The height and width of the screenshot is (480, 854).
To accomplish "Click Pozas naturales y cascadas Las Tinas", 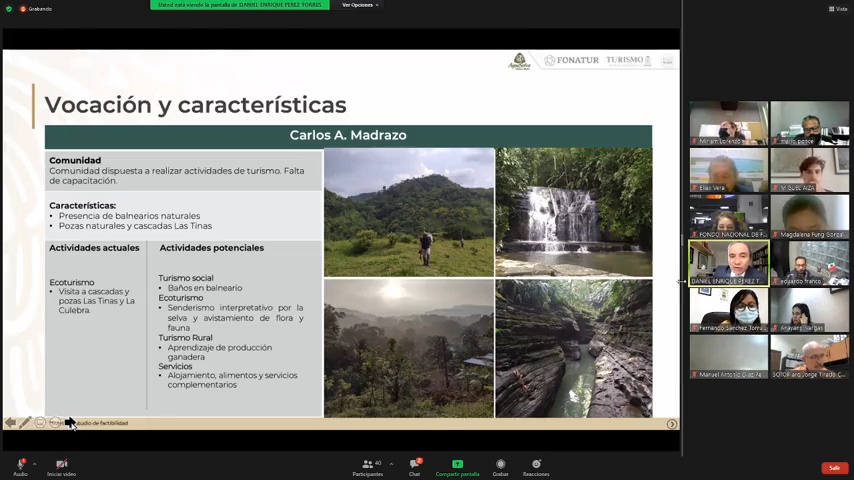I will [135, 226].
